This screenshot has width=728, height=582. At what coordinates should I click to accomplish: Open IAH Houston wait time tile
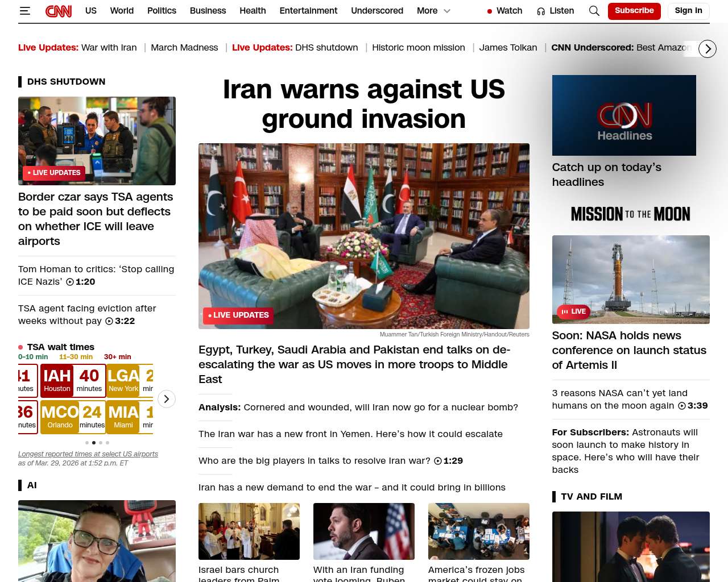coord(73,380)
